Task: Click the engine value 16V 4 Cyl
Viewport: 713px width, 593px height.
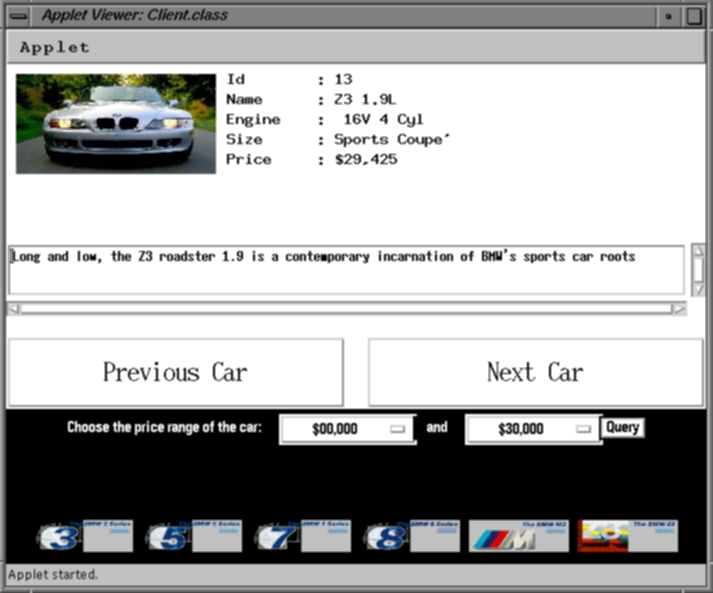Action: 383,120
